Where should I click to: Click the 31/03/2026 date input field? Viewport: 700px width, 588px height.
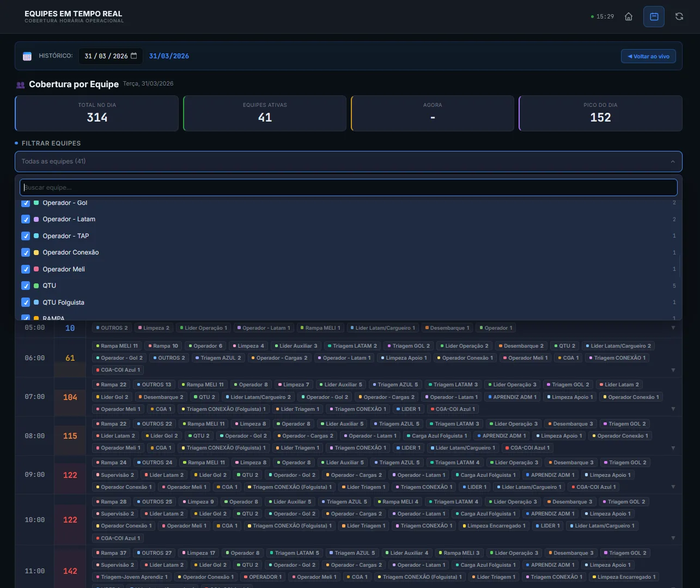(111, 56)
